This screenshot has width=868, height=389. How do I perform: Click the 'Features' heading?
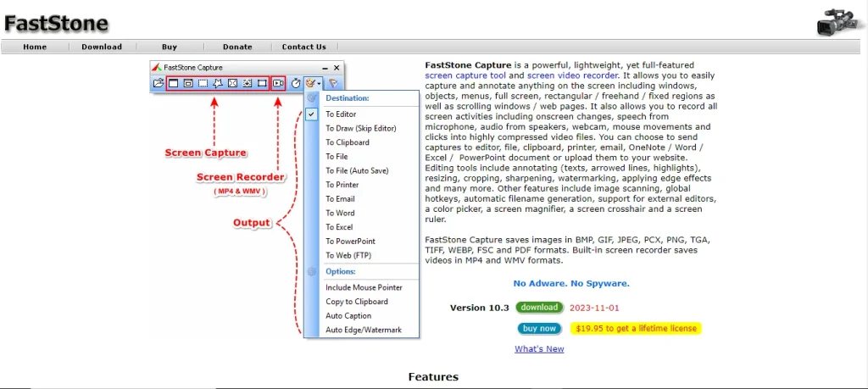(433, 377)
